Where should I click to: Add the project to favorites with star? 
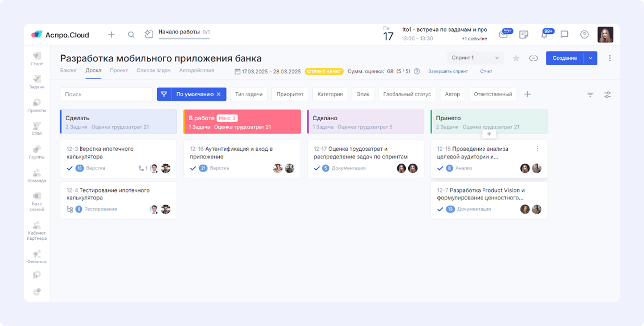[516, 58]
